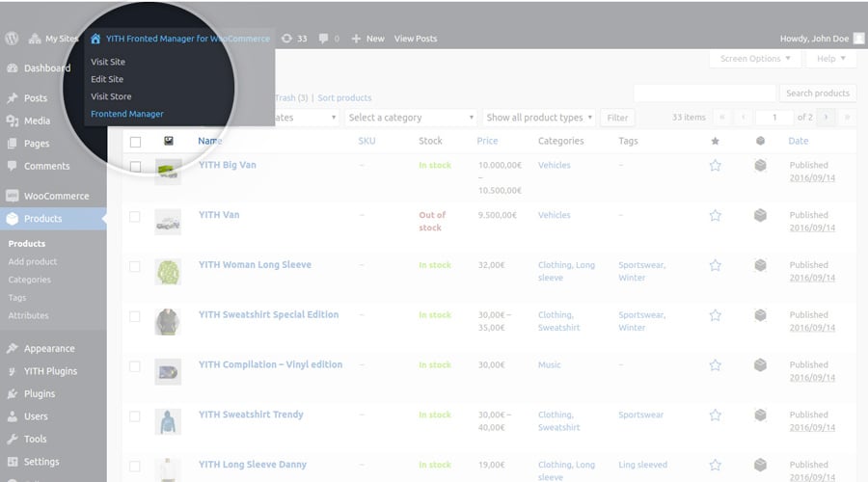Select YITH Sweatshirt Special Edition checkbox

[x=134, y=316]
